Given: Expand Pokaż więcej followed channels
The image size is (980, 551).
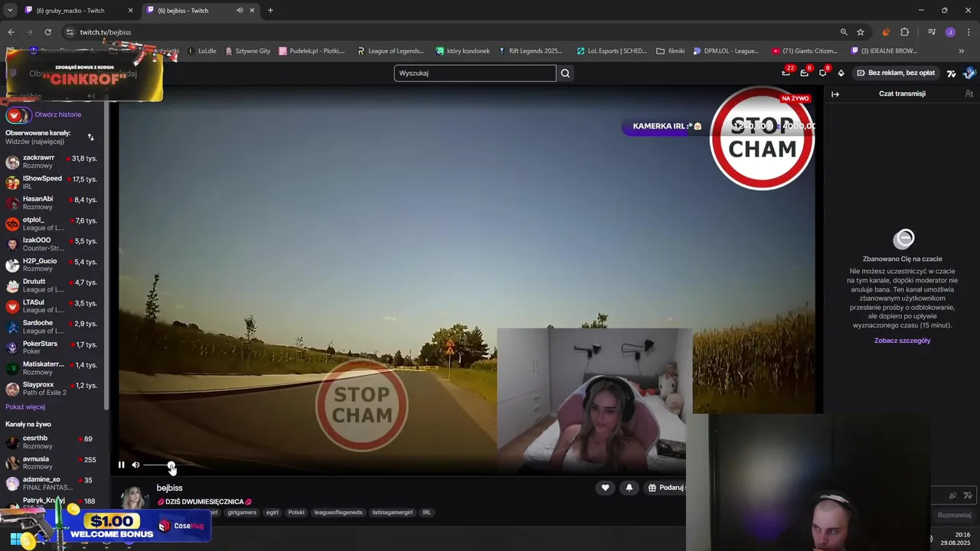Looking at the screenshot, I should (25, 407).
